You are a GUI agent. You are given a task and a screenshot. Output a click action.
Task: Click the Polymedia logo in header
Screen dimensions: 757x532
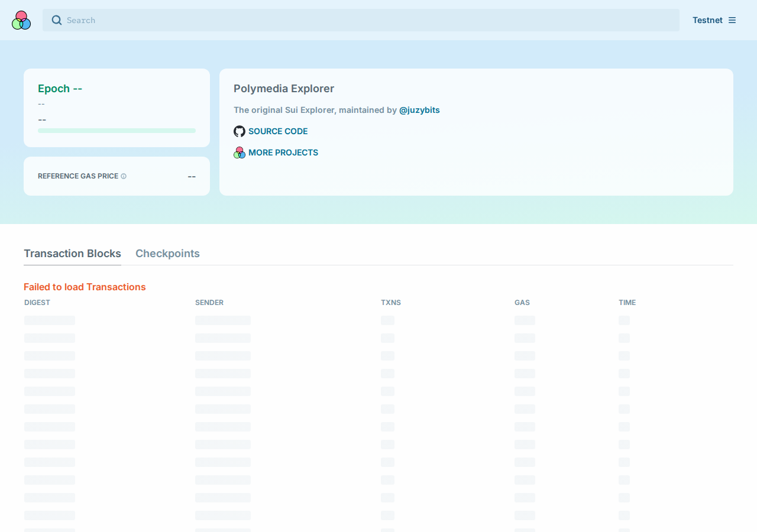coord(21,20)
